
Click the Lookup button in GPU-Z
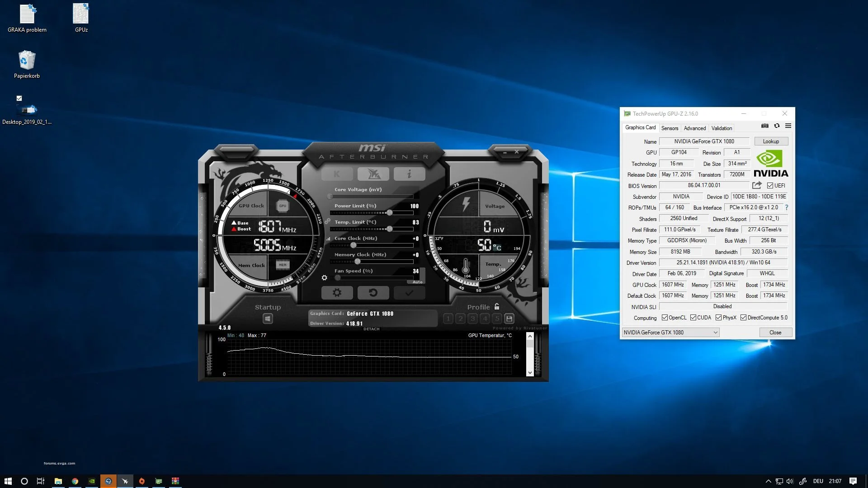click(x=771, y=141)
